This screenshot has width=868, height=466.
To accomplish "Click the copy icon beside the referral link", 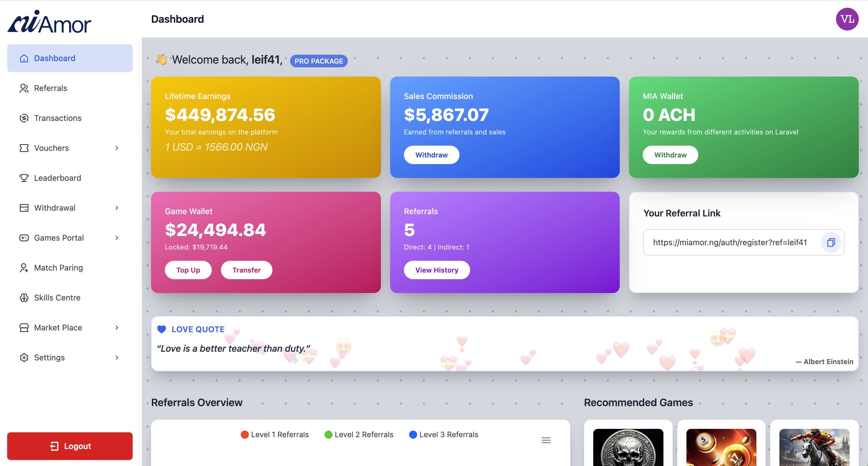I will point(831,242).
